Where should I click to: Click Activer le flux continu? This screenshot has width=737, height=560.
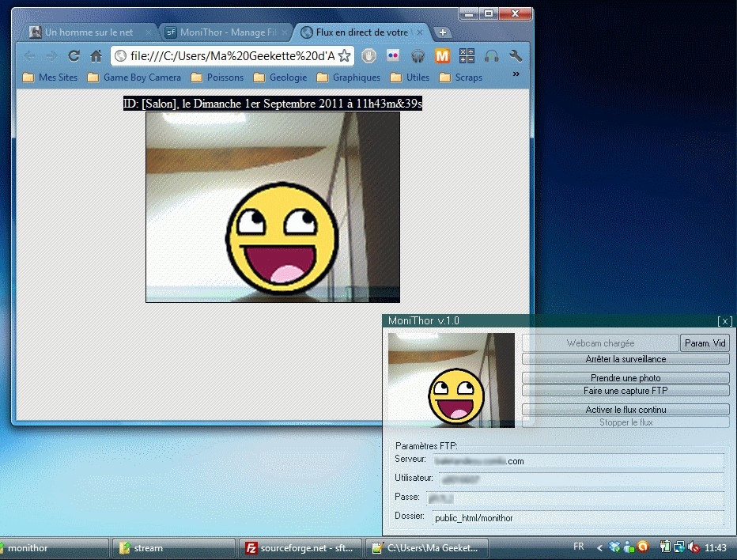coord(626,410)
